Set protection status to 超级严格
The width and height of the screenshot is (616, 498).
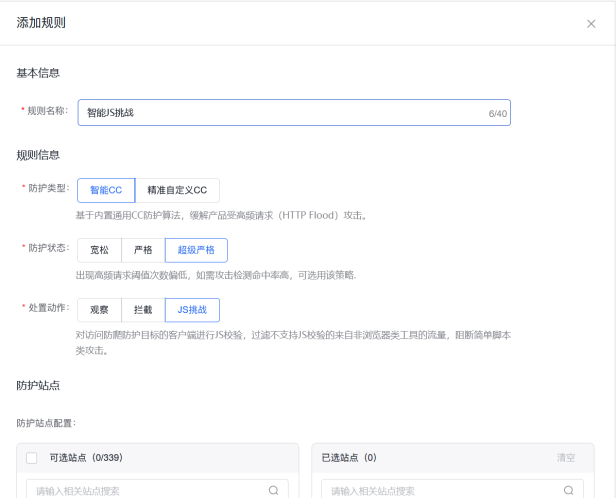pyautogui.click(x=196, y=250)
